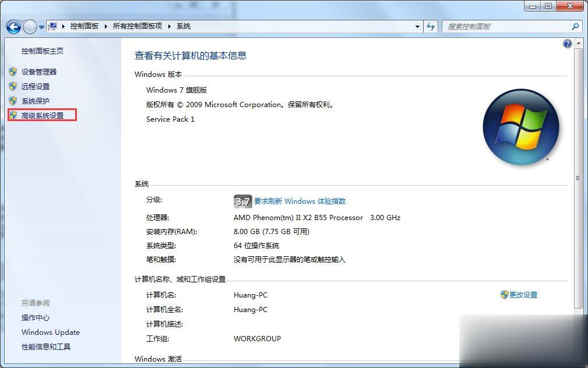This screenshot has height=368, width=588.
Task: Open 高级系统设置 link
Action: coord(43,116)
